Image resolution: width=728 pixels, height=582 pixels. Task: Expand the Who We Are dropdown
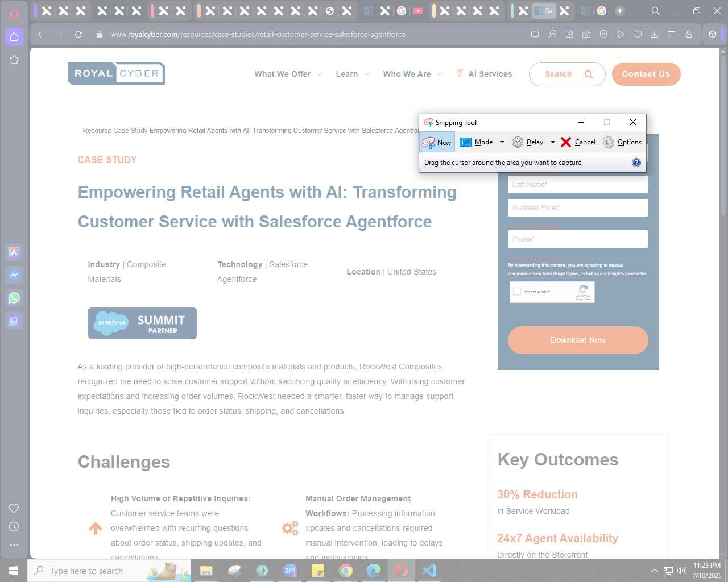tap(412, 74)
